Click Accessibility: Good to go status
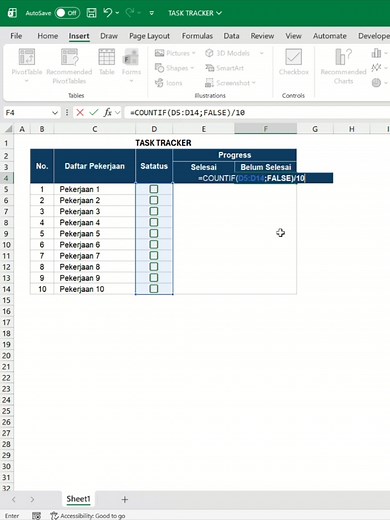 88,516
